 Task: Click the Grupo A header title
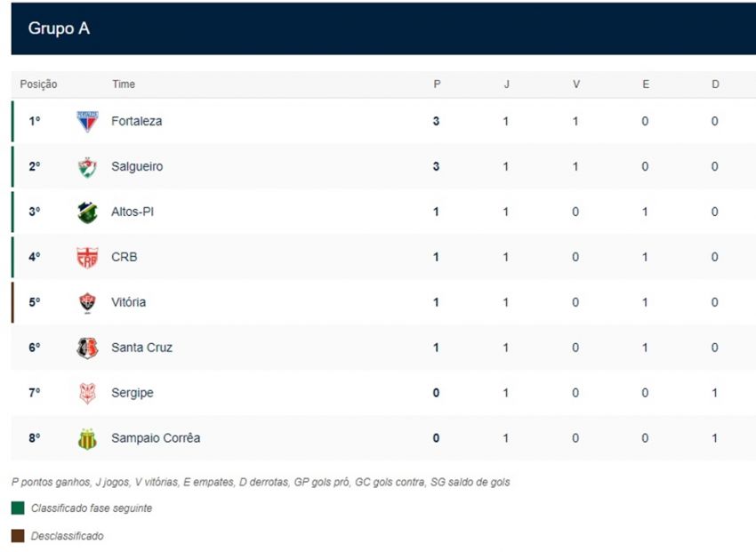pyautogui.click(x=59, y=28)
